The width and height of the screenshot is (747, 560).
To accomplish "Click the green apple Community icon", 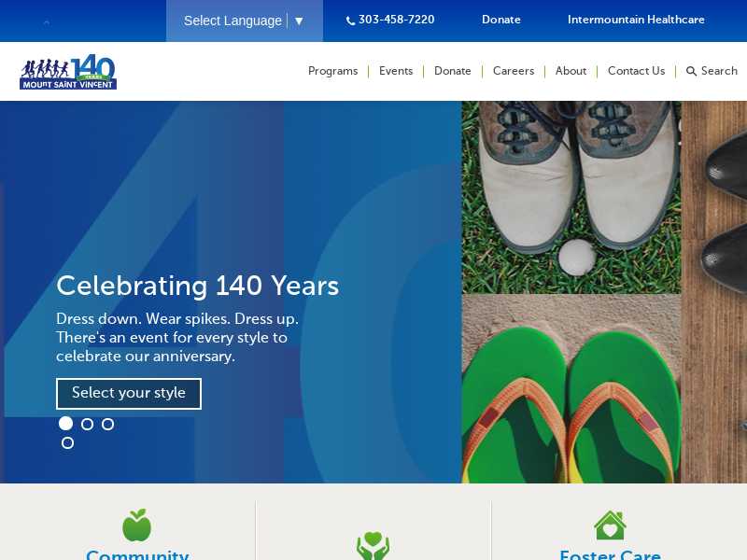I will (136, 525).
